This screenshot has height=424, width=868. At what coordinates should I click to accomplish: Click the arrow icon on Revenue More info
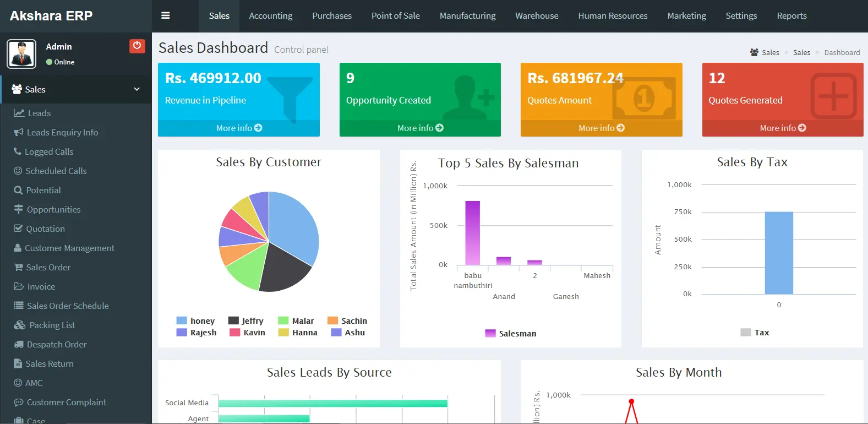pyautogui.click(x=258, y=128)
